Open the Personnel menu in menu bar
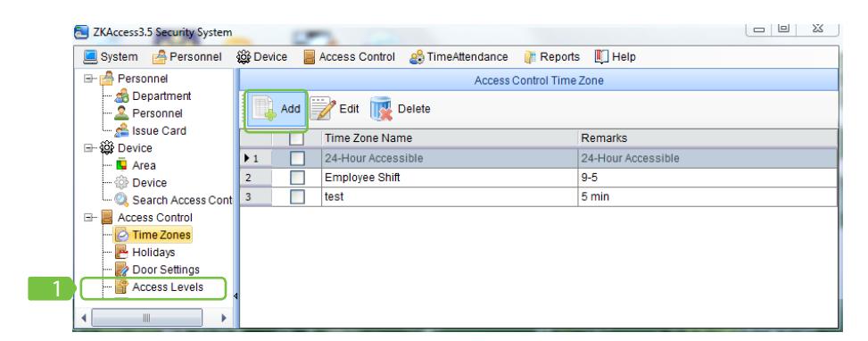868x341 pixels. [187, 57]
